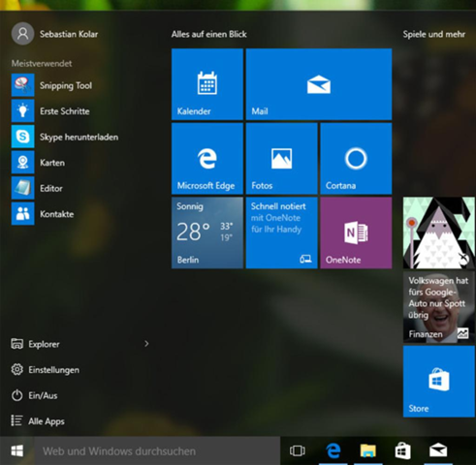Click the Explorer folder icon
This screenshot has width=476, height=465.
click(x=16, y=344)
